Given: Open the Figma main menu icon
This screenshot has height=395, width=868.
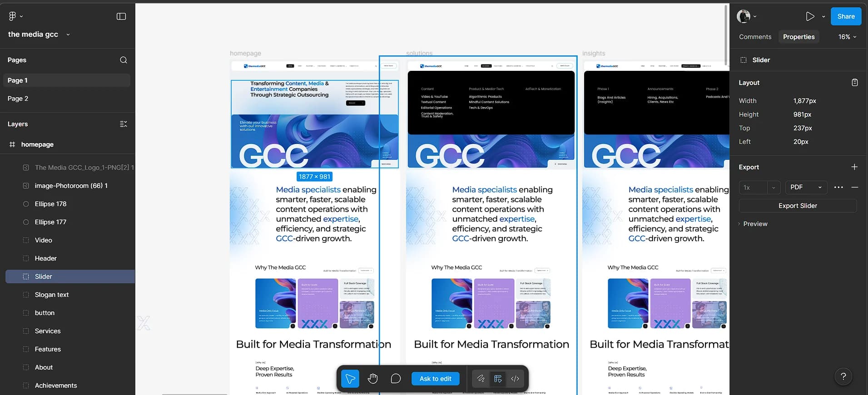Looking at the screenshot, I should coord(12,16).
